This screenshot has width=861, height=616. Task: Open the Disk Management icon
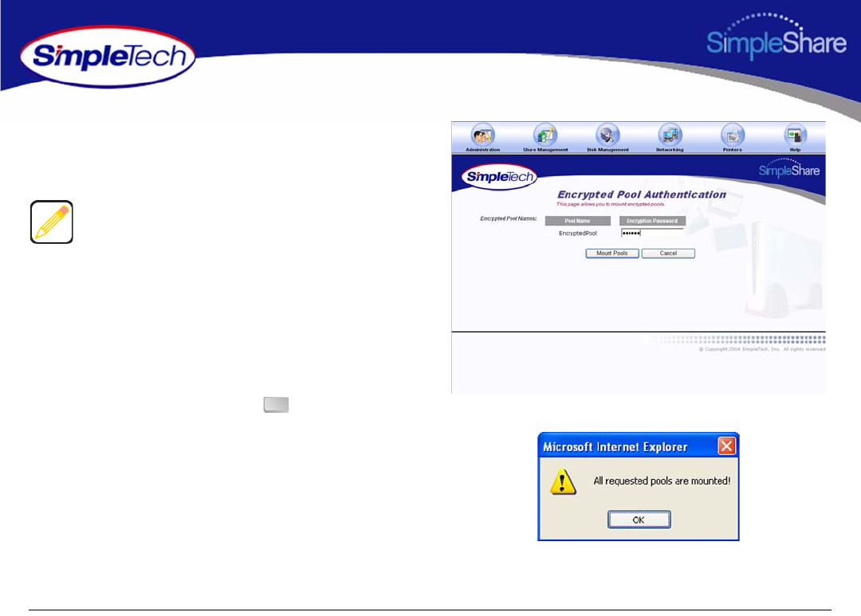point(607,137)
